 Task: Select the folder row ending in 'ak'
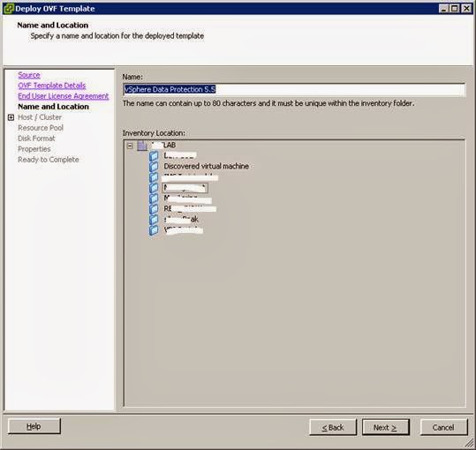point(181,219)
